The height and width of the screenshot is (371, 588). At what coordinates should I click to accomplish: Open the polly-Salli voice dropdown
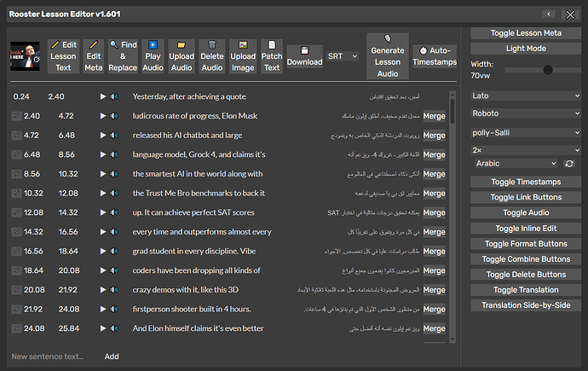pyautogui.click(x=526, y=133)
